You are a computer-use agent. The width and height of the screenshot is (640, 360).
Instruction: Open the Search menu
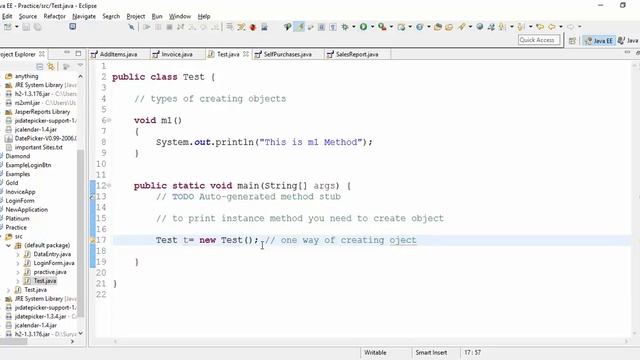pos(111,16)
